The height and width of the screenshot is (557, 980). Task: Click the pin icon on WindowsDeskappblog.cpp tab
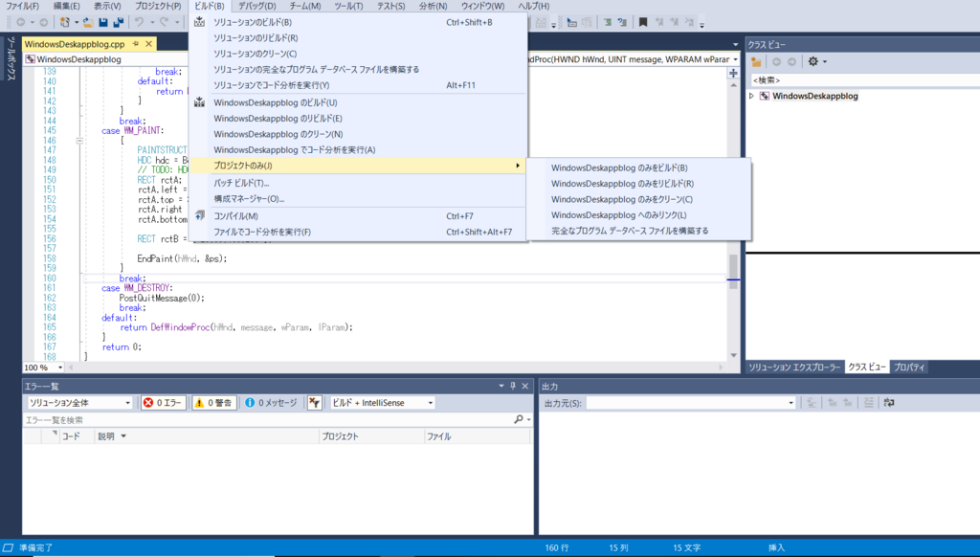point(136,44)
